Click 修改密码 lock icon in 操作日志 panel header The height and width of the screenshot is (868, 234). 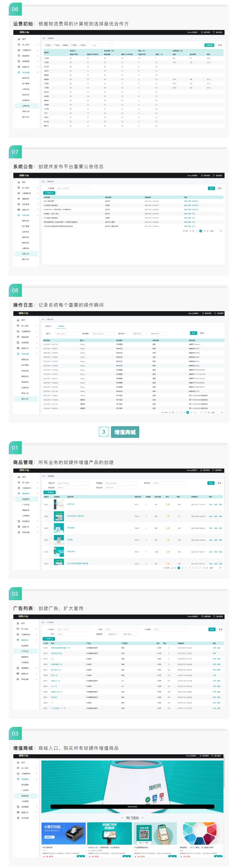click(x=203, y=313)
